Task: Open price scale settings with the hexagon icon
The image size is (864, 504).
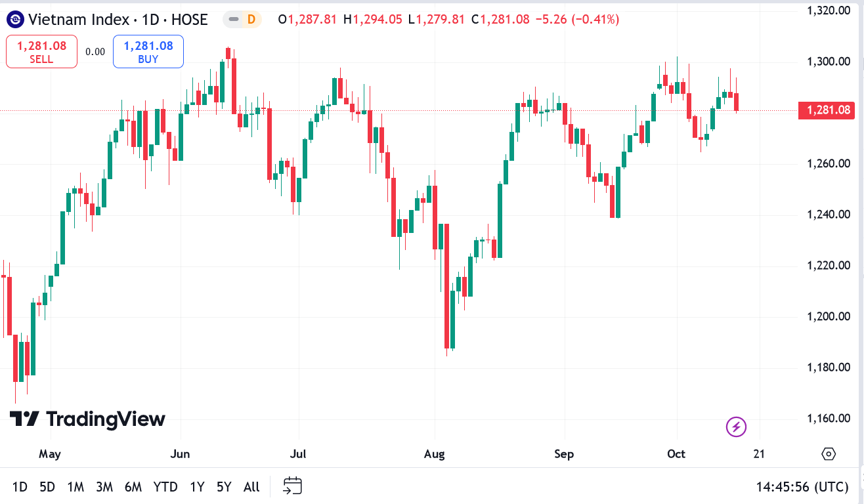Action: tap(827, 453)
